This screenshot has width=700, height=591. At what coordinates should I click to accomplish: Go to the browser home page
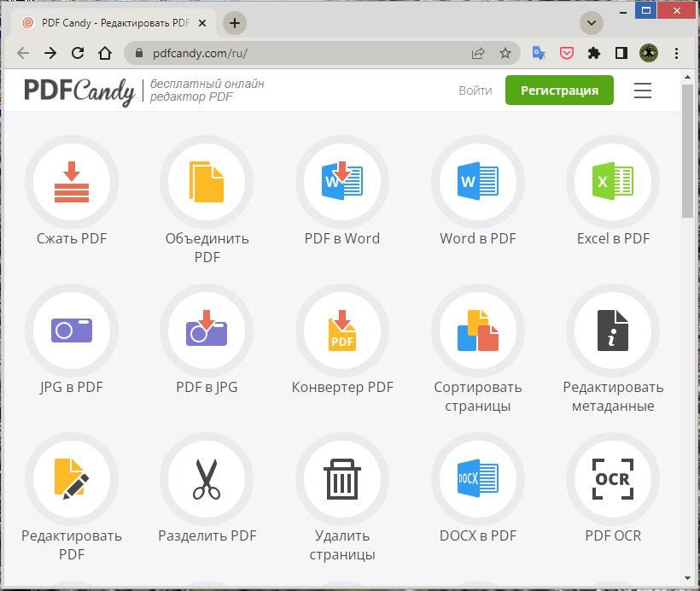105,53
